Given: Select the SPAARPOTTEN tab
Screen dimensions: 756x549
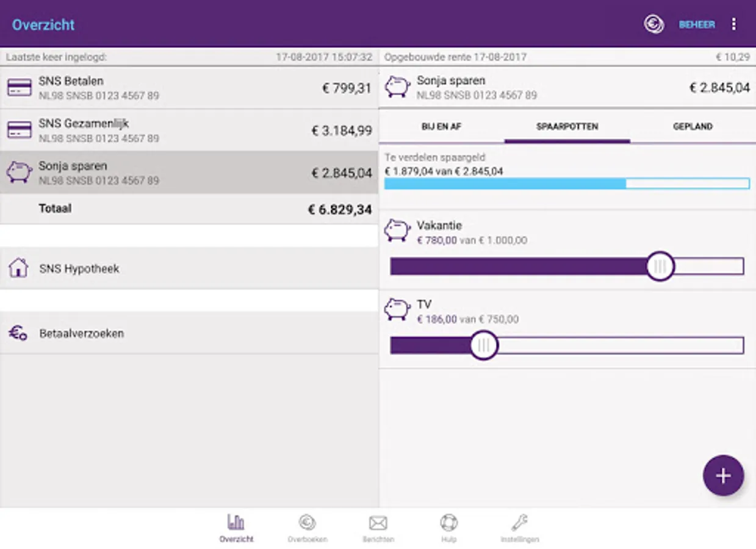Looking at the screenshot, I should [x=567, y=127].
